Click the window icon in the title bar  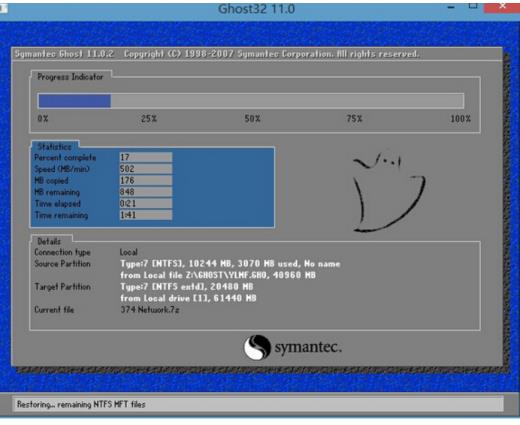pyautogui.click(x=3, y=8)
